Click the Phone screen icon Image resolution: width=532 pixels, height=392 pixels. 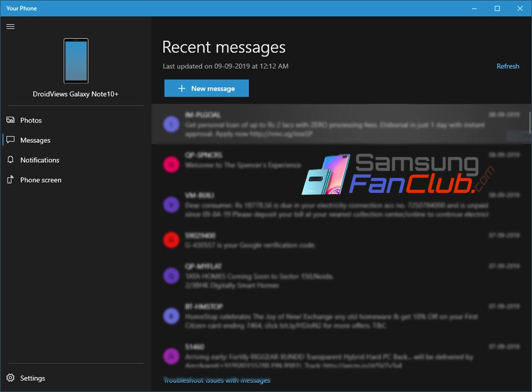(11, 180)
